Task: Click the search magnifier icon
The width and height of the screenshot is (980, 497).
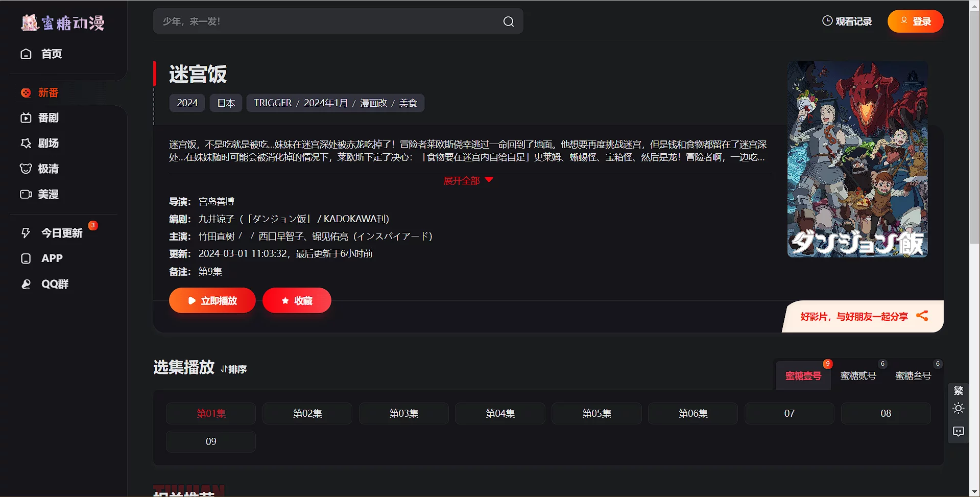Action: coord(508,21)
